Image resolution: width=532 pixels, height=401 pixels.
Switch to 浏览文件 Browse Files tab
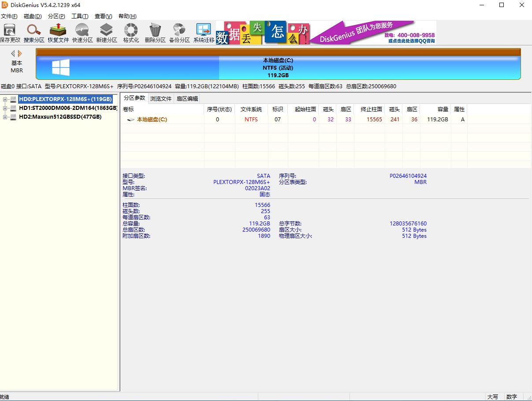(161, 98)
